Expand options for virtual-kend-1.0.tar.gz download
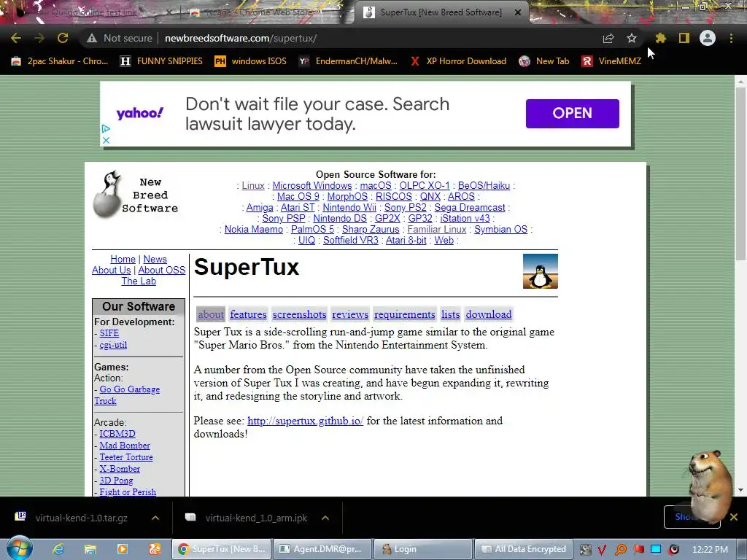 (155, 518)
